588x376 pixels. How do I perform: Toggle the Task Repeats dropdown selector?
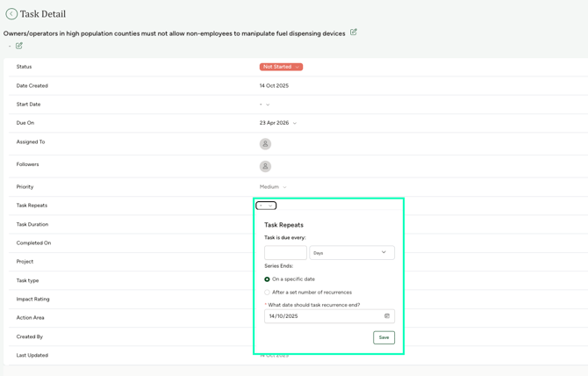(266, 206)
